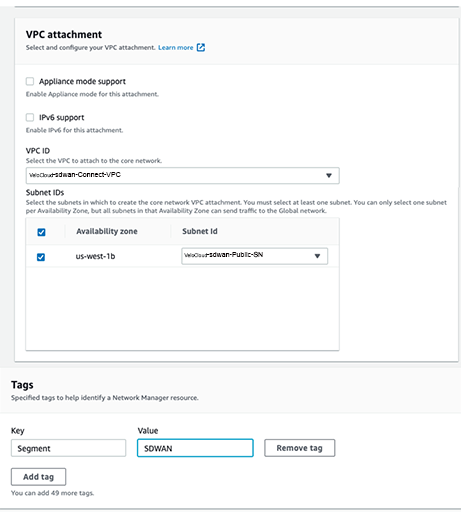Open the VPC ID dropdown
Image resolution: width=461 pixels, height=514 pixels.
point(182,175)
